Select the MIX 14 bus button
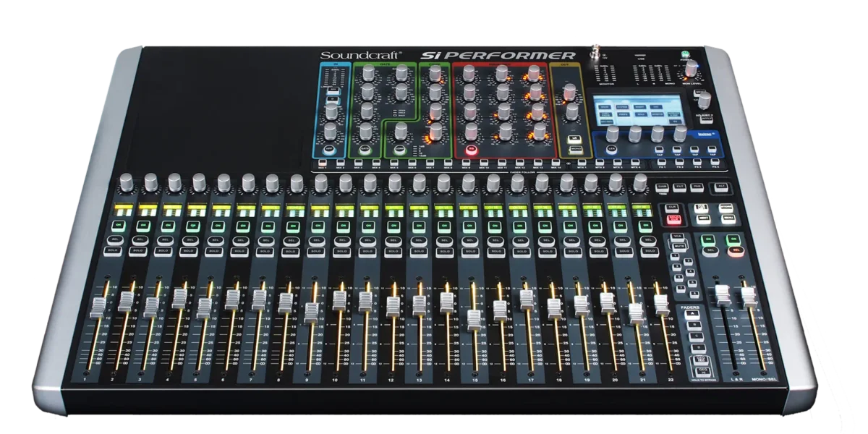The width and height of the screenshot is (868, 434). click(x=555, y=163)
